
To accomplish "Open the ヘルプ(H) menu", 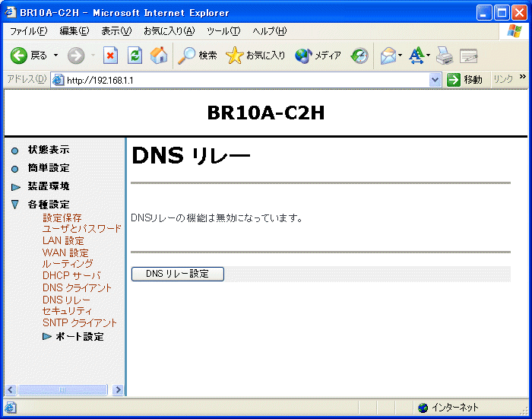I will 270,31.
